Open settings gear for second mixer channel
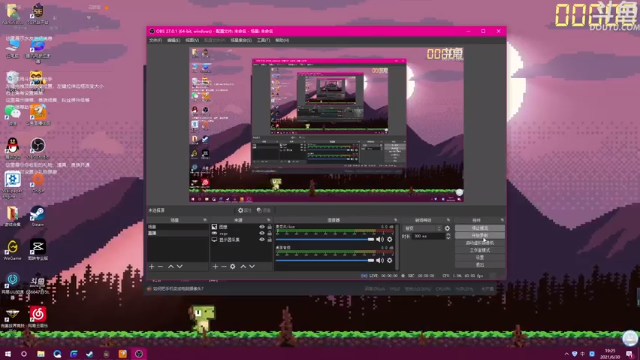Screen dimensions: 640x360 pos(390,260)
